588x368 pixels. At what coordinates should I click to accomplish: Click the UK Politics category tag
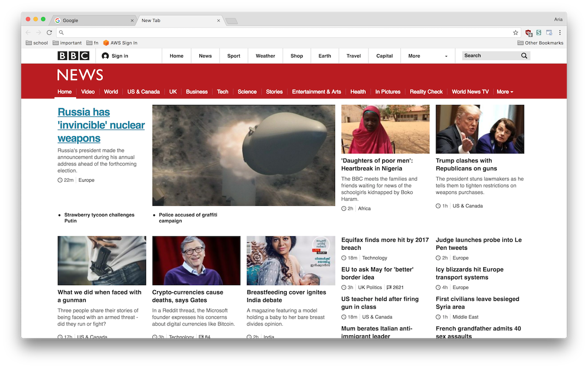(370, 287)
